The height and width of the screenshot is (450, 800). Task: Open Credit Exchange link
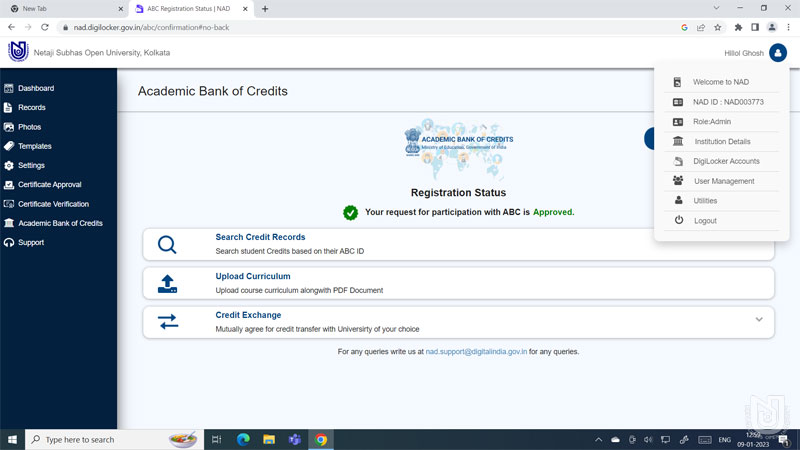click(x=248, y=315)
